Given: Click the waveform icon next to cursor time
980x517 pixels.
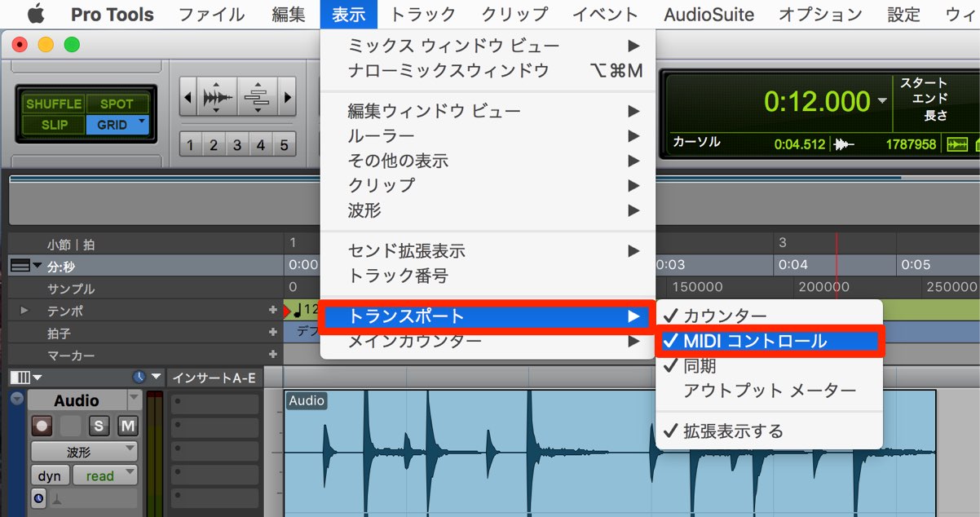Looking at the screenshot, I should point(845,144).
